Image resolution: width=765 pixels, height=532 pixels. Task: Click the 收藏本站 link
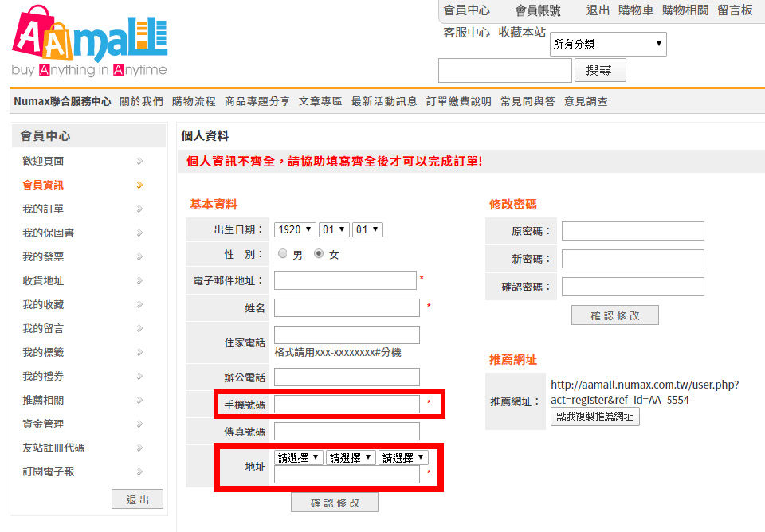pos(522,32)
